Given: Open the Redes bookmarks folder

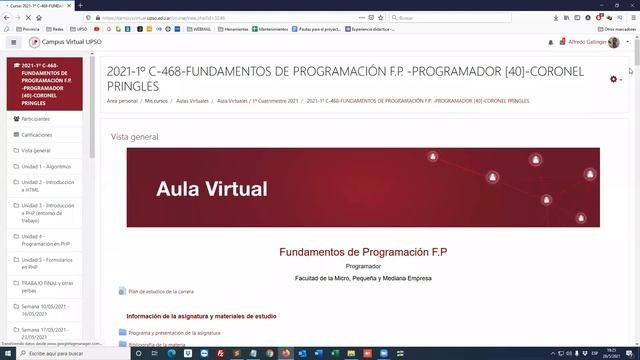Looking at the screenshot, I should coord(55,29).
